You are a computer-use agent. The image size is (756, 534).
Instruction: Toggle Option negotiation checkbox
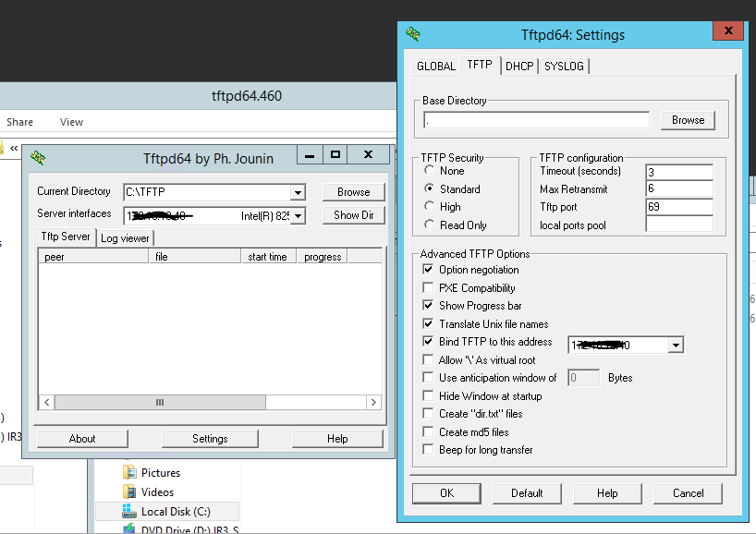pos(428,270)
